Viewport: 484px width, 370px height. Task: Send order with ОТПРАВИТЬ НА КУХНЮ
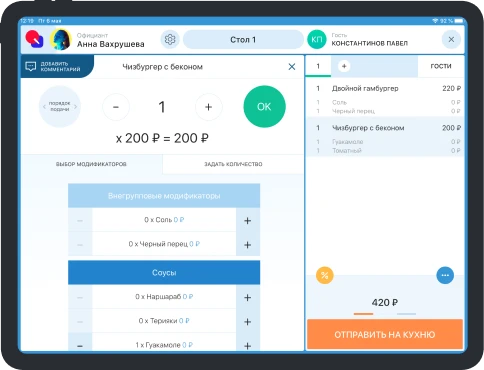click(385, 334)
